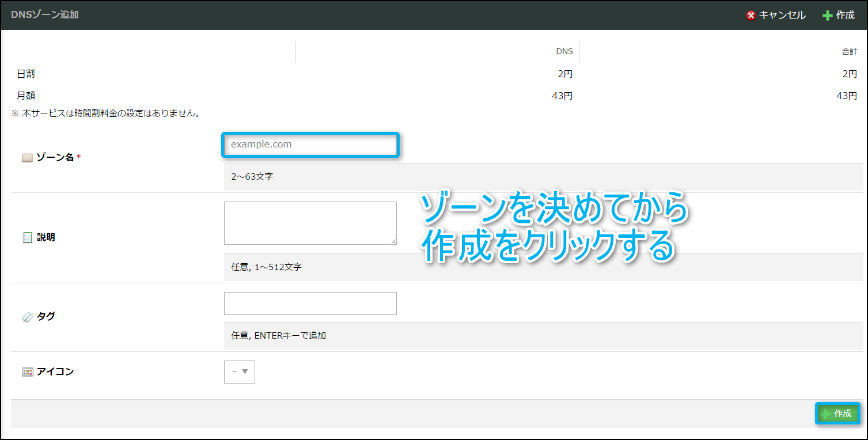Click the ゾーン名 field icon

pos(27,158)
